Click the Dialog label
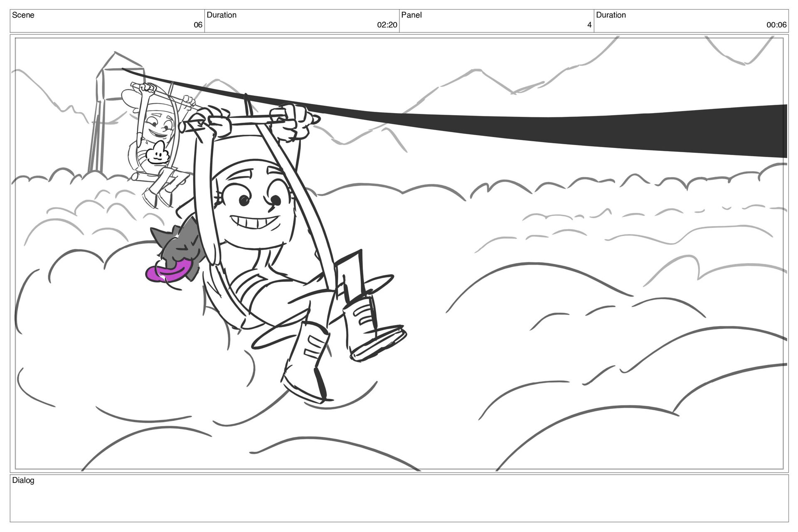 click(23, 480)
